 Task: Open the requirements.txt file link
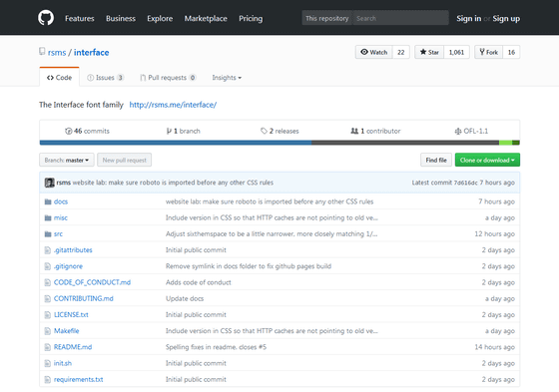coord(79,379)
